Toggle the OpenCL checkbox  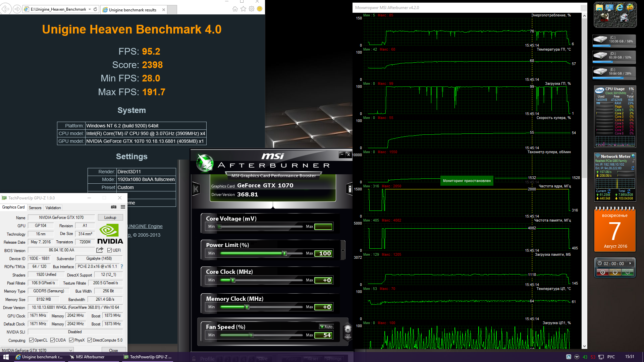tap(31, 340)
